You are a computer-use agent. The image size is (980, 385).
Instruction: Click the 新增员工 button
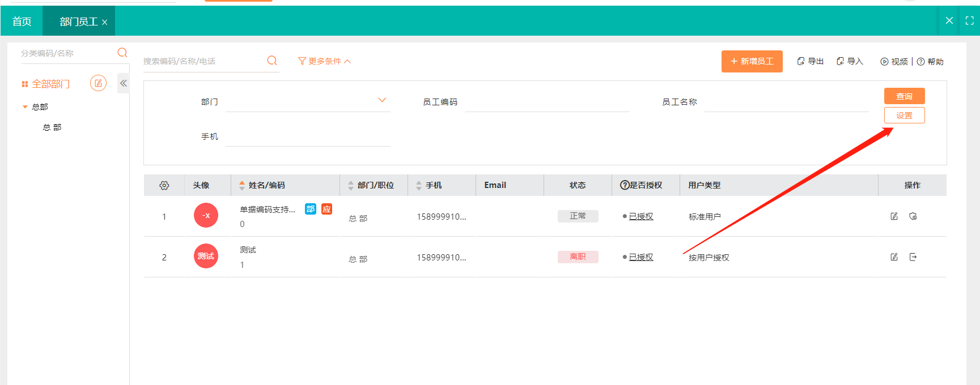[x=752, y=61]
